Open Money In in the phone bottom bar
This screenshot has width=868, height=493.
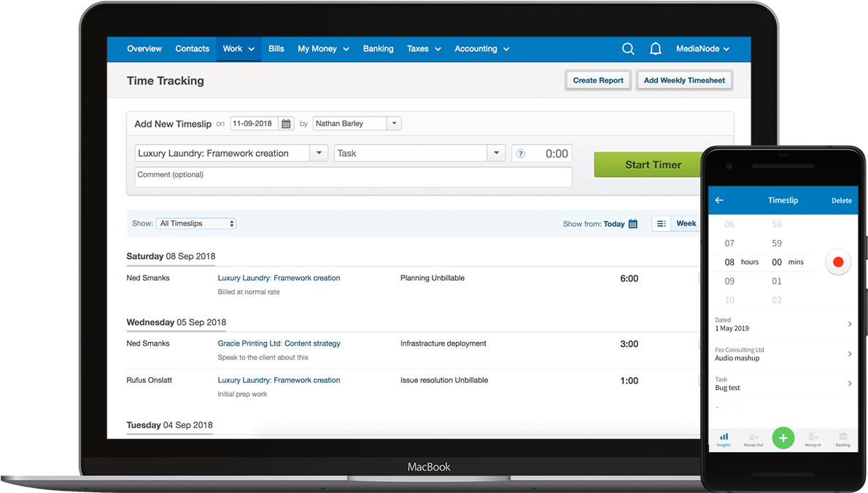[813, 440]
